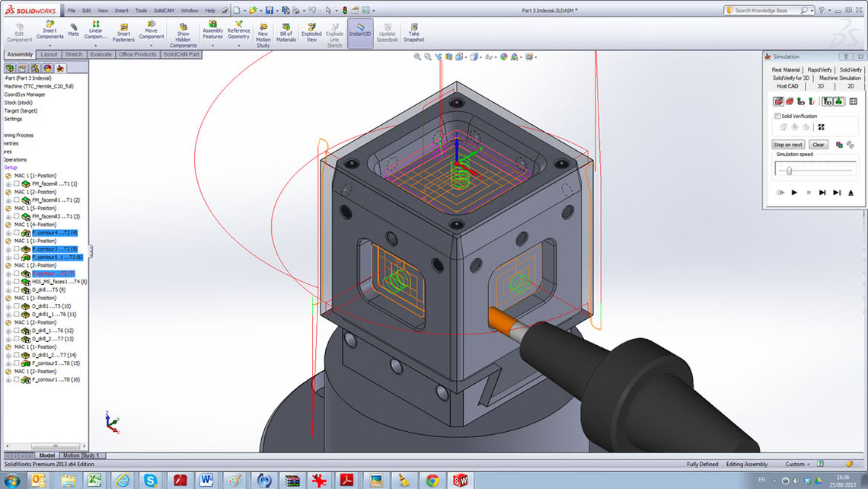Open Smart Fasteners tool
This screenshot has width=868, height=489.
click(123, 33)
